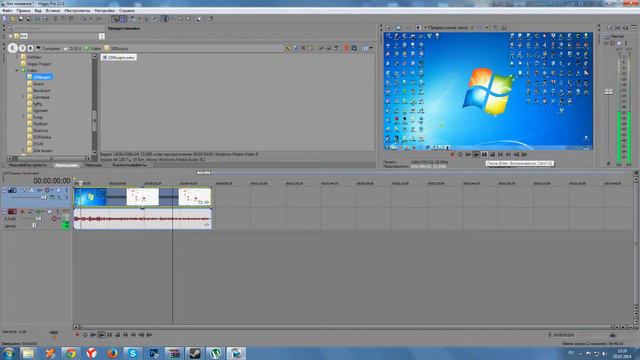Click Pause in the timeline transport bar
The width and height of the screenshot is (640, 360).
(x=109, y=335)
